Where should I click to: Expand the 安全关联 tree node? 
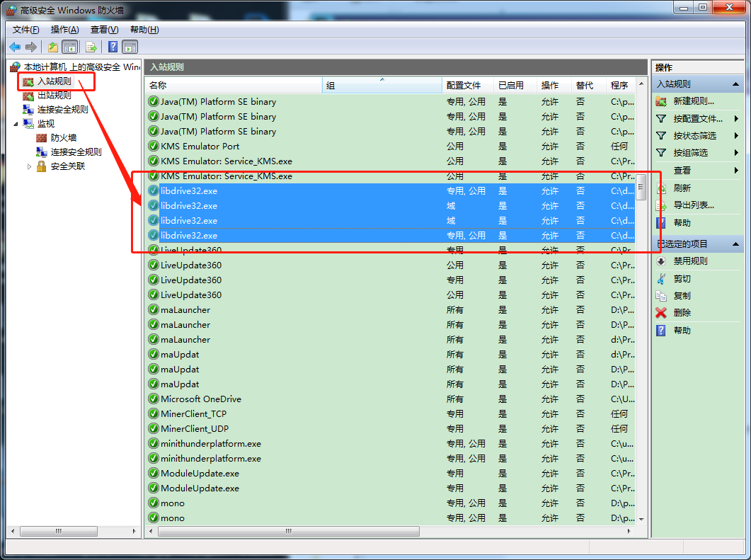tap(29, 166)
